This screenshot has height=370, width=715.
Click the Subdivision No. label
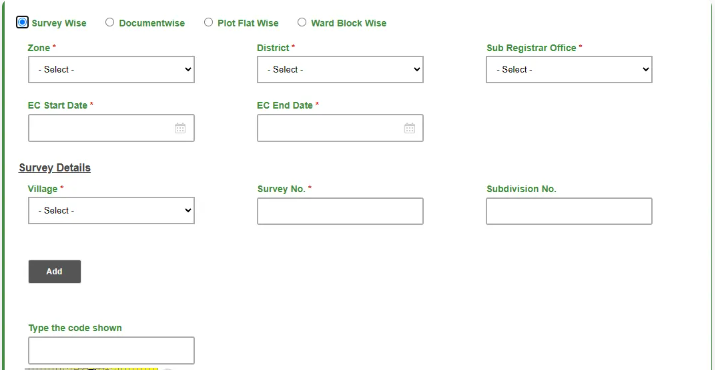coord(522,189)
